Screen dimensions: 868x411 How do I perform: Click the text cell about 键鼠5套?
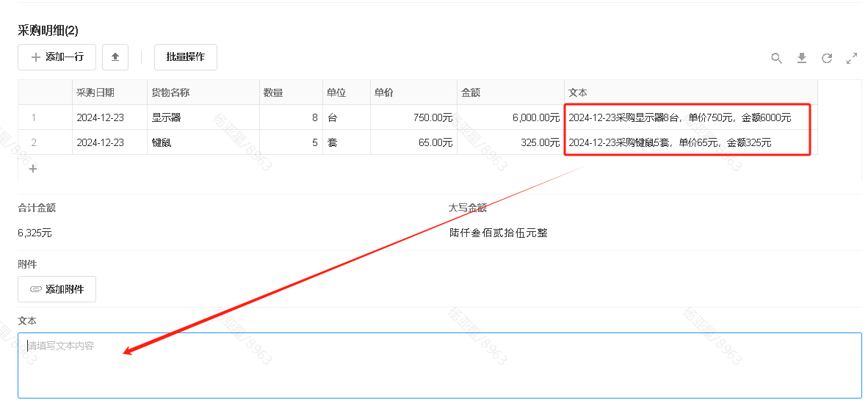tap(691, 142)
